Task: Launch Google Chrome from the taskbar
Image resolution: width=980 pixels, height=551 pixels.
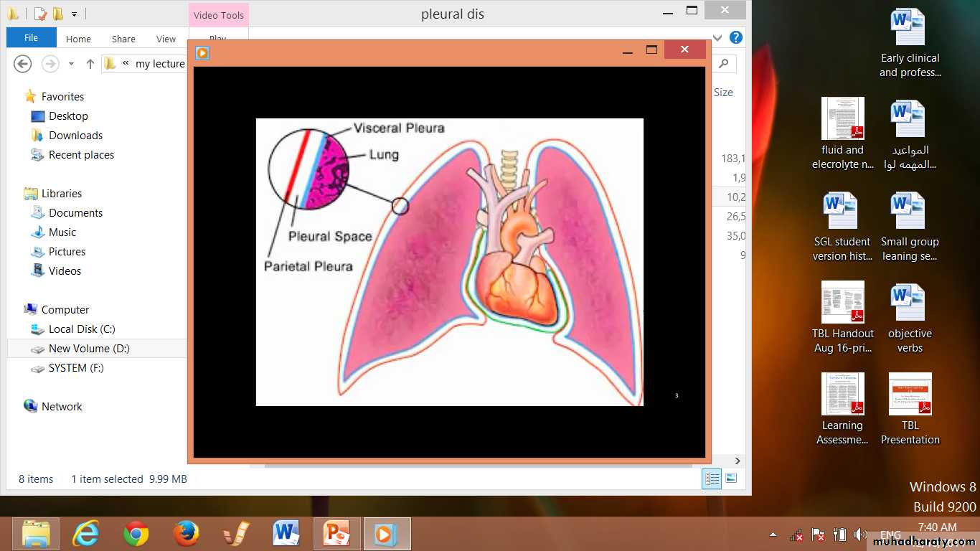Action: click(136, 534)
